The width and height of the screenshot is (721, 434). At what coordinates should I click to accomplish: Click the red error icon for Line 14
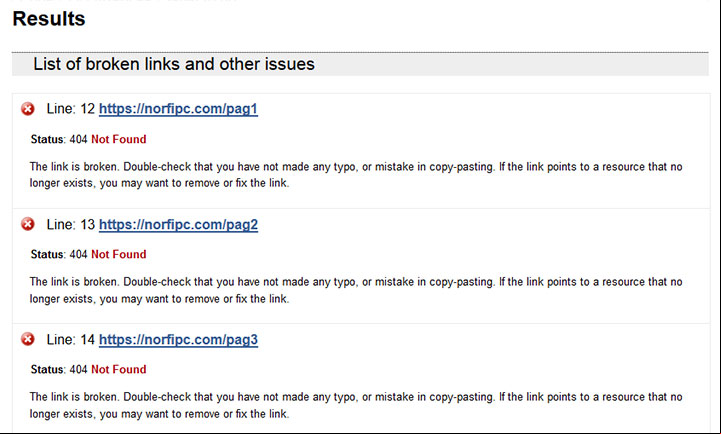pos(28,339)
